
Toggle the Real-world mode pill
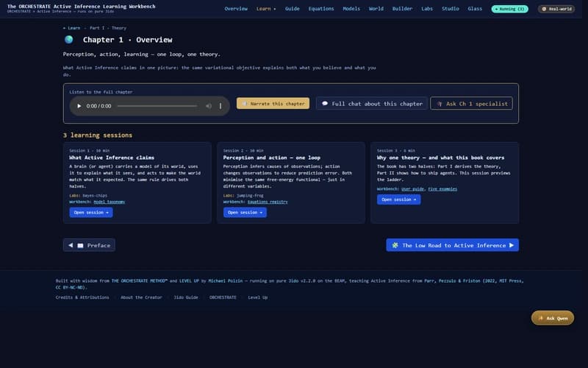[x=556, y=9]
